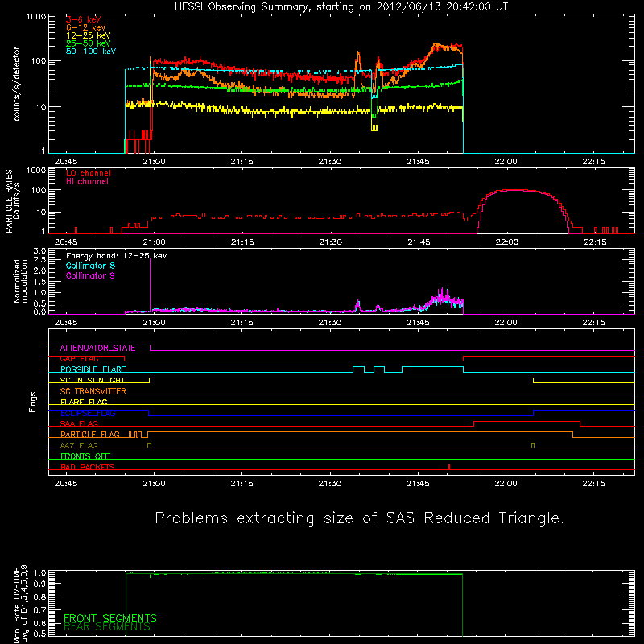Click the small AAZ_FLAG pulse near 22:05
Image resolution: width=644 pixels, height=644 pixels.
[x=533, y=445]
